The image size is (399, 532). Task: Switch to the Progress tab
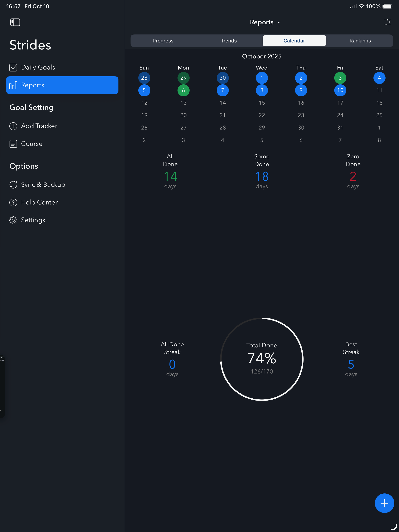[163, 41]
